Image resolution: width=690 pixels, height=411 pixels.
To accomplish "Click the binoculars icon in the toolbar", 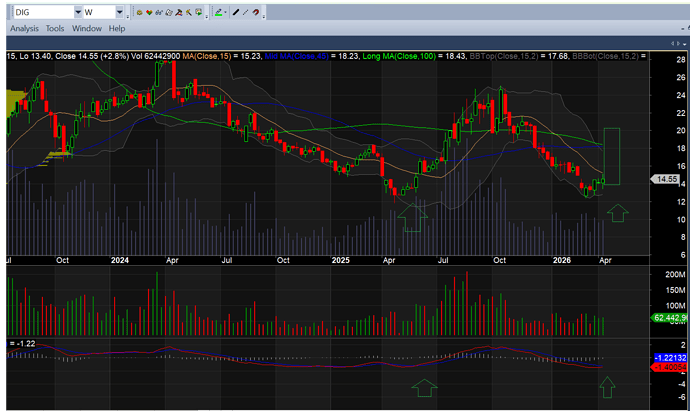I will pos(159,13).
